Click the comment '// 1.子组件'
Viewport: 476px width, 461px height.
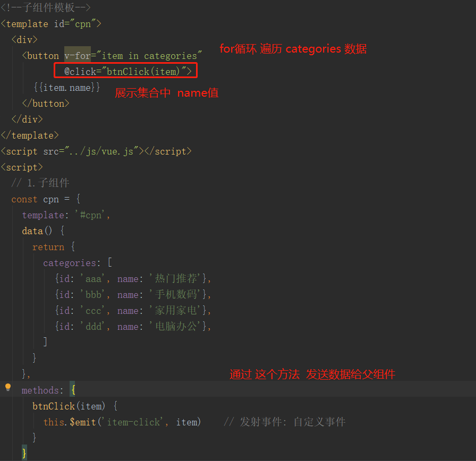(40, 183)
